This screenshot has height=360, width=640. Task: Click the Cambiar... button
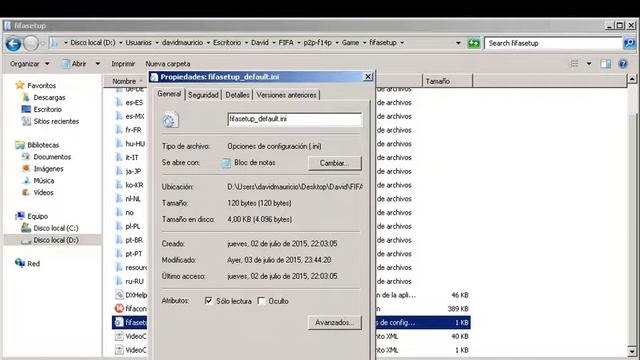coord(335,163)
